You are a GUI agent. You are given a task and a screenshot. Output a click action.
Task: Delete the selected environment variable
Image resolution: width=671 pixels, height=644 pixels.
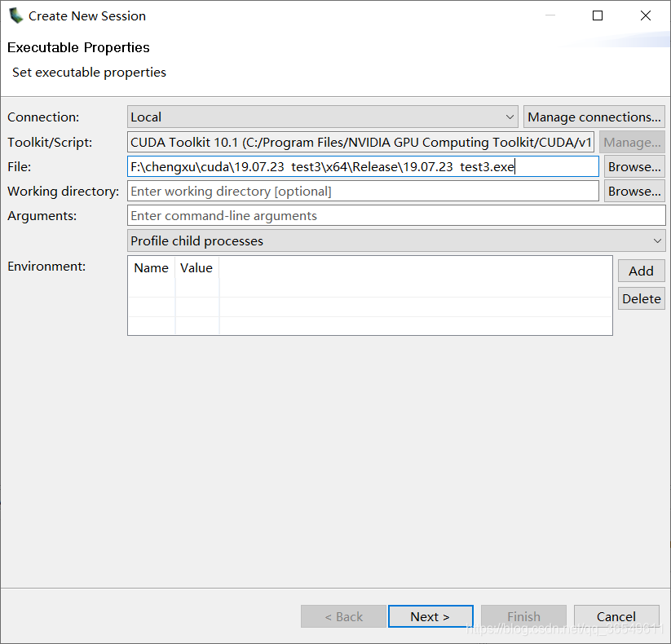(641, 298)
